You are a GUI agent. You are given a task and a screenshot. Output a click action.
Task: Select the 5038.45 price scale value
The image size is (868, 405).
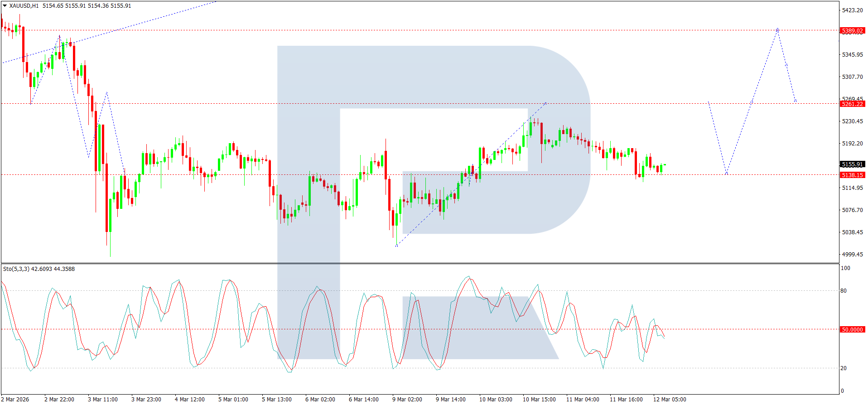pos(852,232)
